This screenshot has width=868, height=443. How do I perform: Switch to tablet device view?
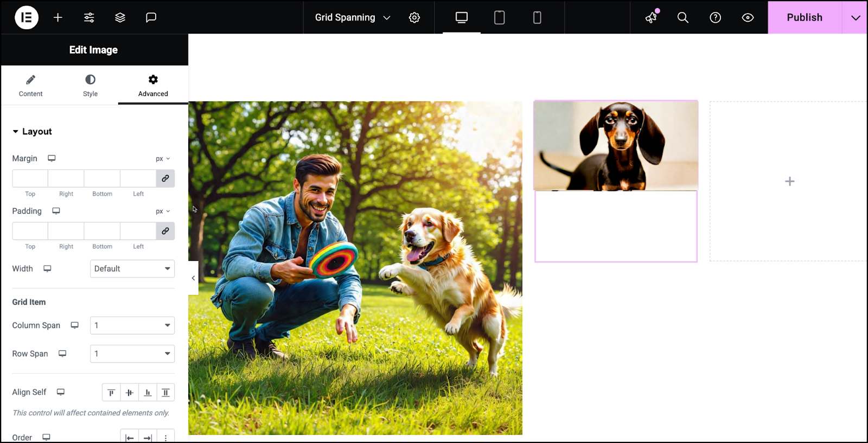click(499, 17)
